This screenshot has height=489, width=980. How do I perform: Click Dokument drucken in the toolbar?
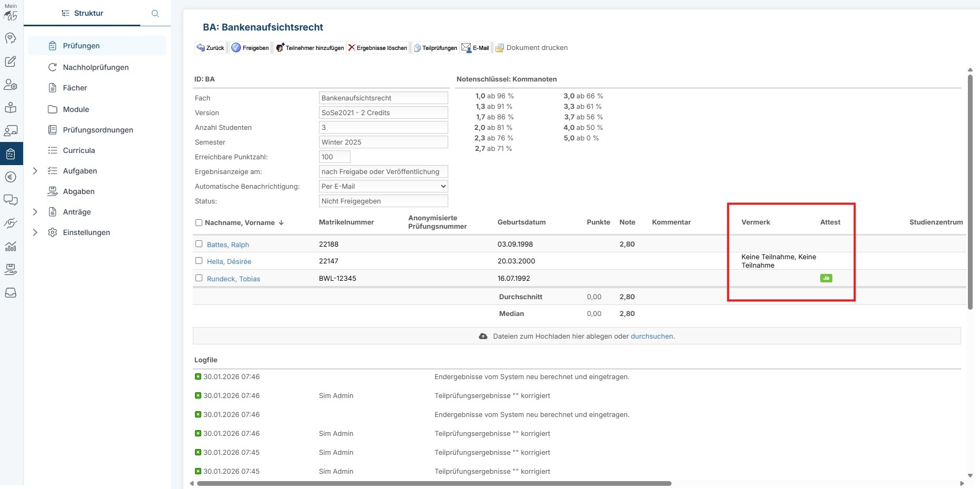pos(531,48)
